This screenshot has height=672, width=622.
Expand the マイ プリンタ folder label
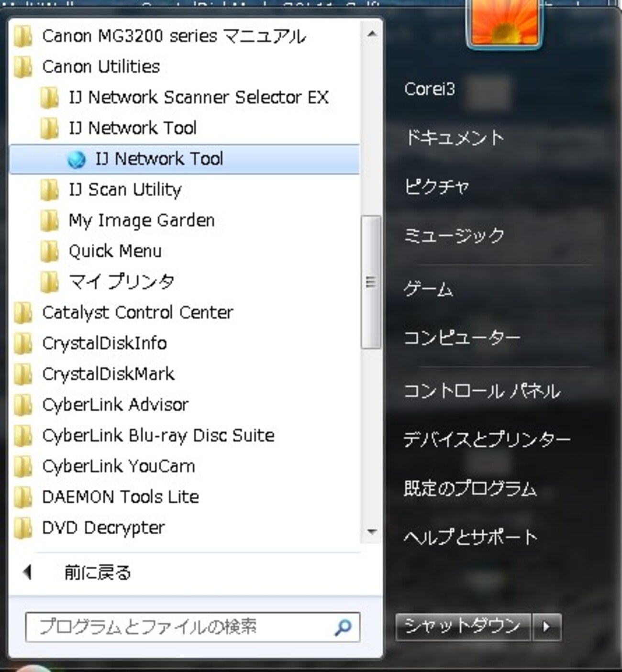pos(122,282)
